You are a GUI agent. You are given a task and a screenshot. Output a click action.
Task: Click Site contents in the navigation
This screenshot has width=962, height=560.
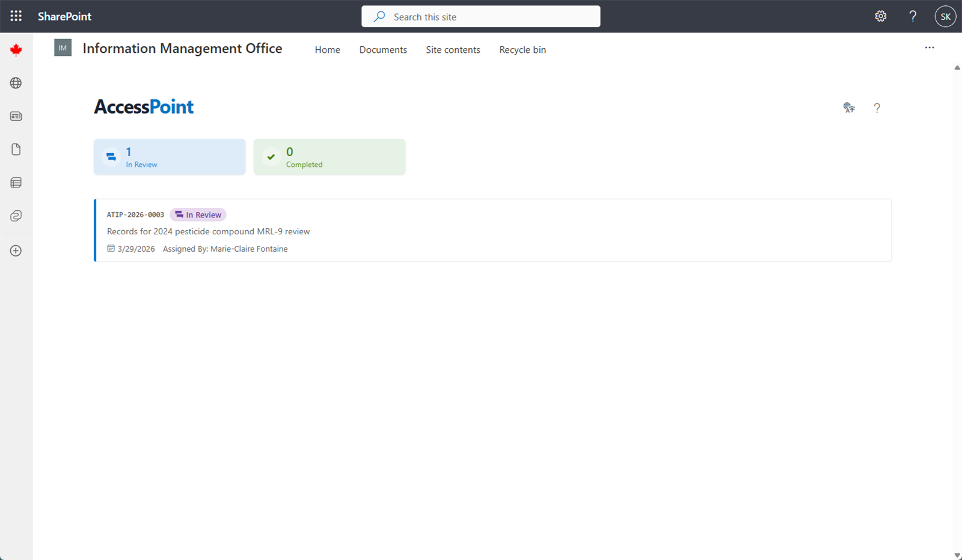click(453, 49)
